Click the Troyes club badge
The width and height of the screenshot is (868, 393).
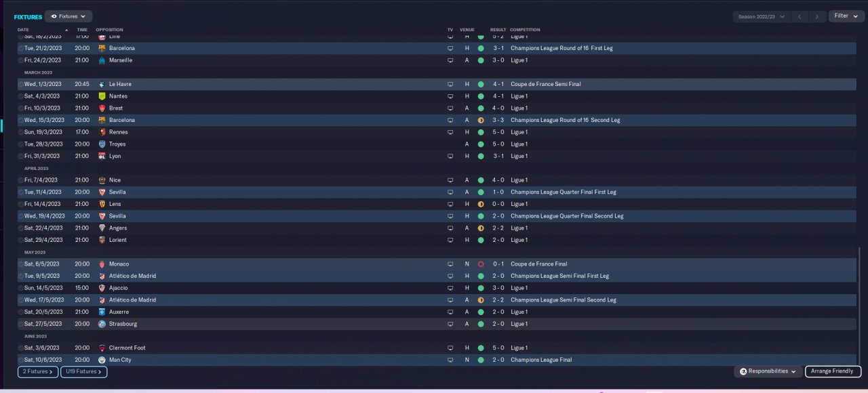[102, 144]
